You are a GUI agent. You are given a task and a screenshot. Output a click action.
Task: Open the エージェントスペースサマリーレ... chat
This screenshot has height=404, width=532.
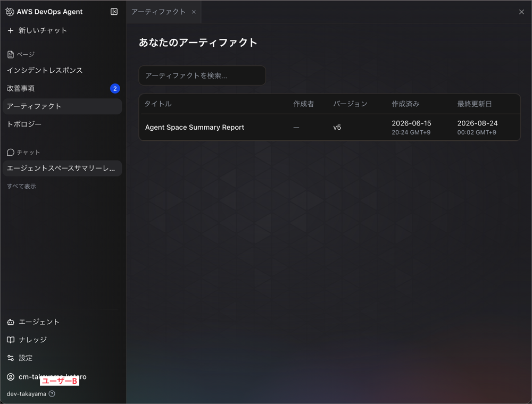click(x=62, y=168)
